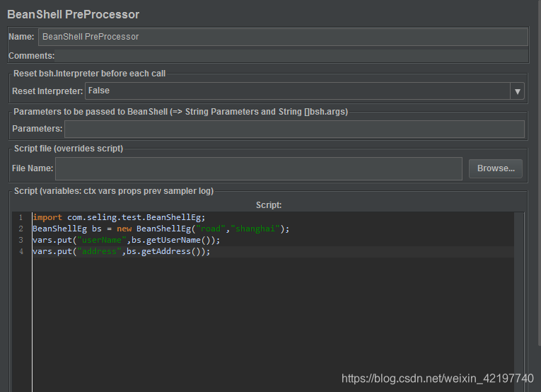Click the Script: label above the editor
541x392 pixels.
pyautogui.click(x=269, y=205)
